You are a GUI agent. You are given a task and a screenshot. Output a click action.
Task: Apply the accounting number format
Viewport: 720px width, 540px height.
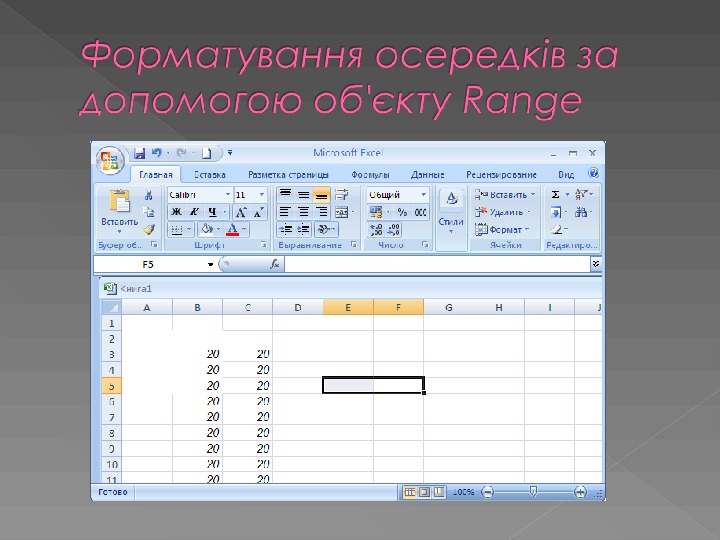tap(376, 212)
